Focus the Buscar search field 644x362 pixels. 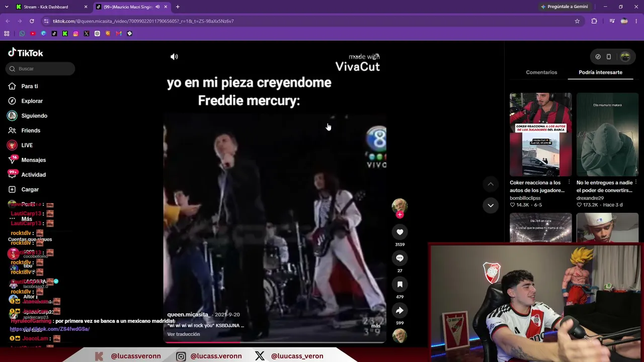41,69
